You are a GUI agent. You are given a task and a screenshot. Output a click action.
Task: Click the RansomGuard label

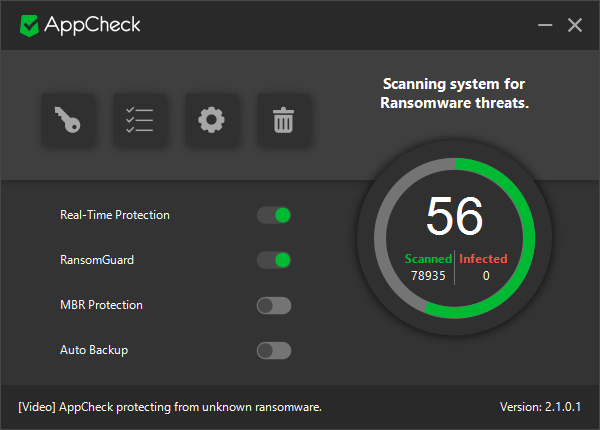[x=97, y=260]
